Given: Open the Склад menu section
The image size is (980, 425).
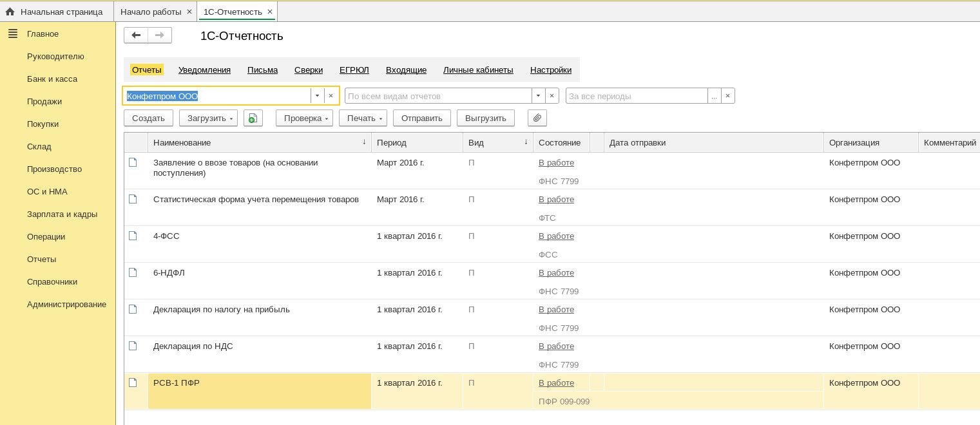Looking at the screenshot, I should (x=39, y=146).
